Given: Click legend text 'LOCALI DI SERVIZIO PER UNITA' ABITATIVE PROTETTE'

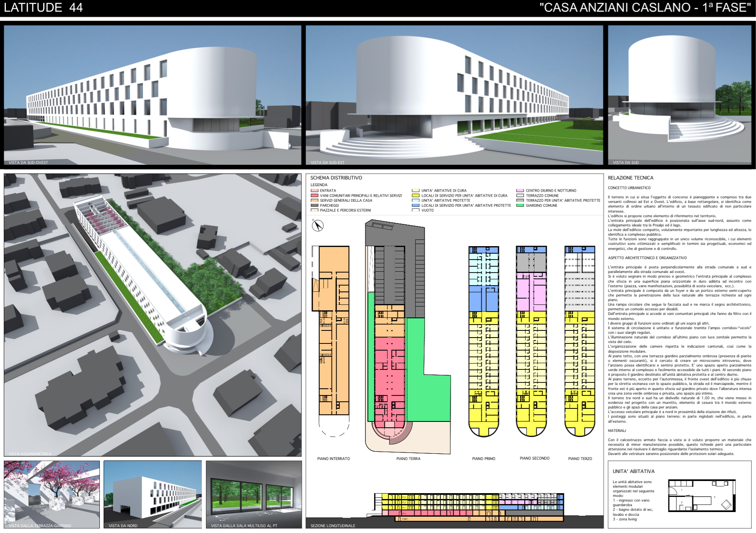Looking at the screenshot, I should (x=466, y=205).
